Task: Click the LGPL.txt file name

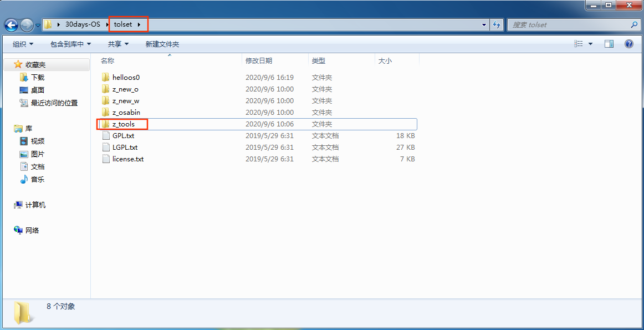Action: tap(125, 147)
